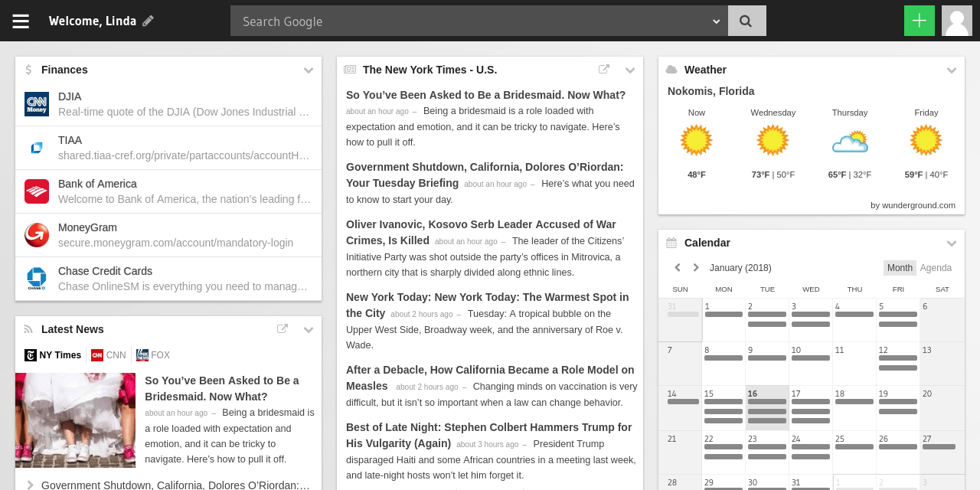
Task: Click the current weather sunny icon under Now
Action: 697,140
